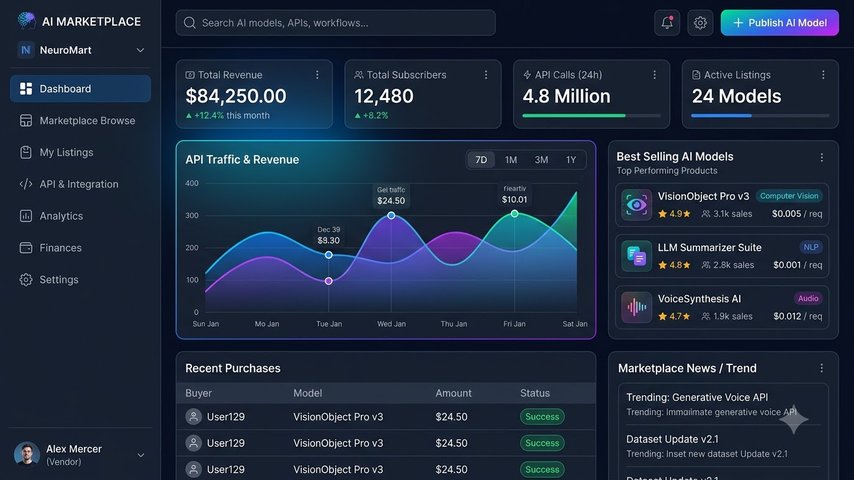Click the NLP tag

coord(810,247)
